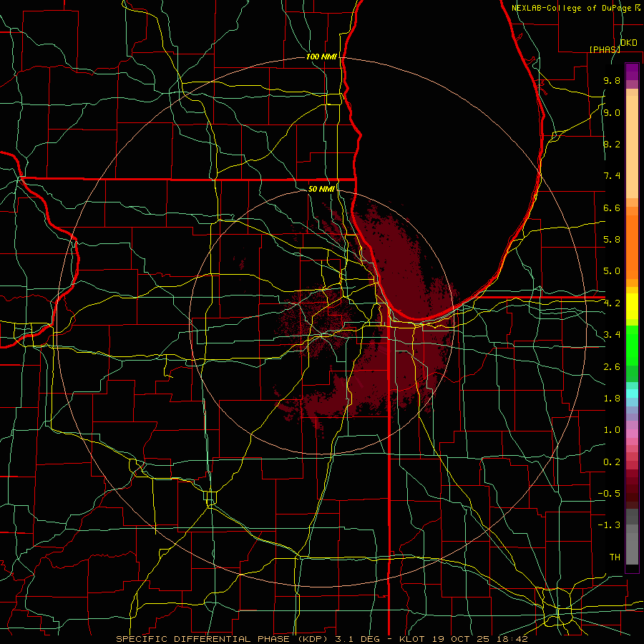
Task: Click the -1.3 legend value
Action: click(x=609, y=525)
